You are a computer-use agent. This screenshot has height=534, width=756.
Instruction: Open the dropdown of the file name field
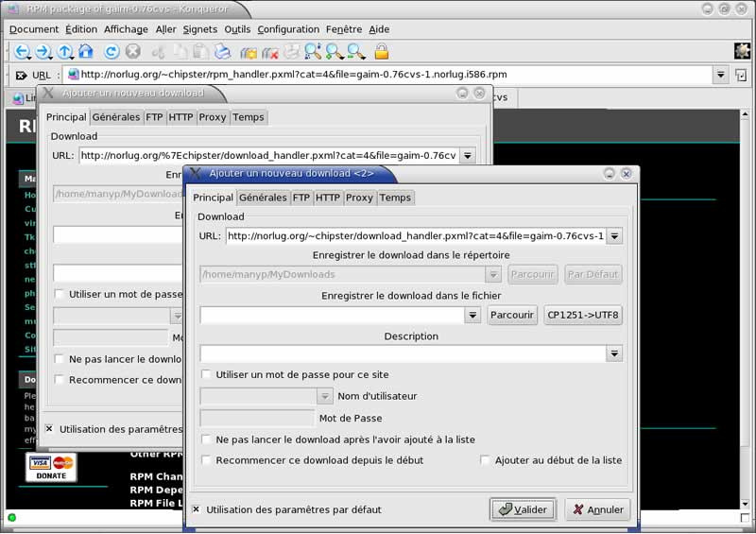pyautogui.click(x=472, y=315)
